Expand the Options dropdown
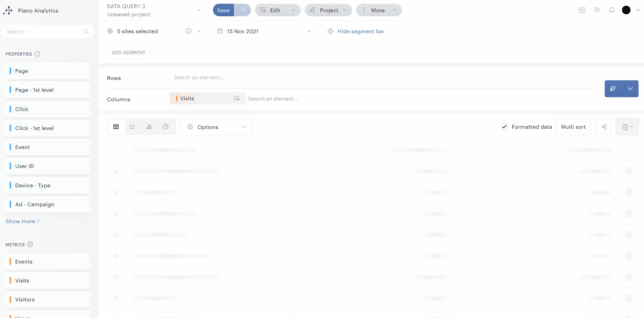 pyautogui.click(x=216, y=127)
